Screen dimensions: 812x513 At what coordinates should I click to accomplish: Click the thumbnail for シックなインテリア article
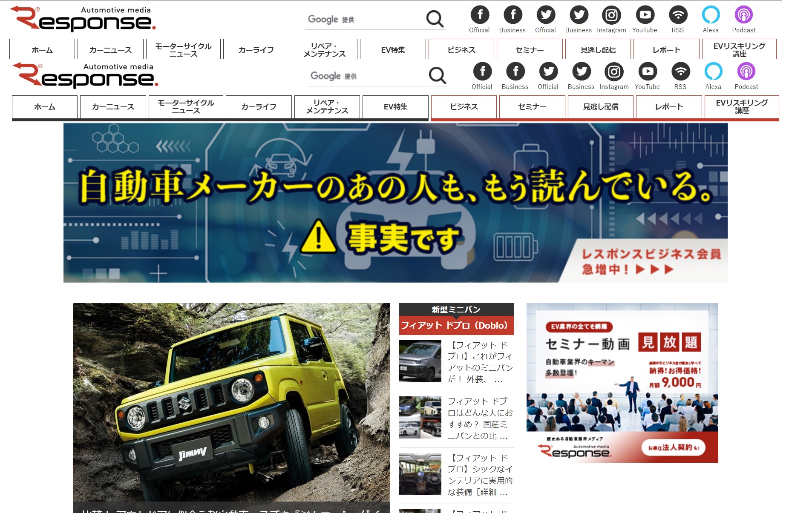click(420, 474)
